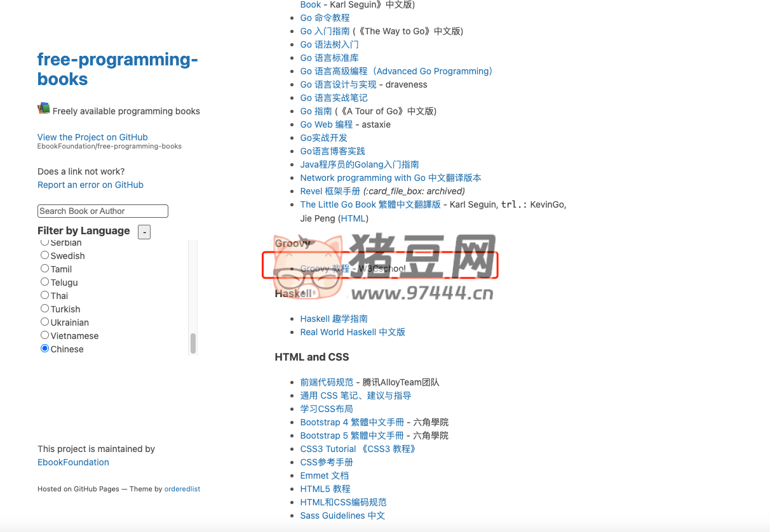Viewport: 770px width, 532px height.
Task: Open the EbookFoundation link at bottom
Action: click(73, 462)
